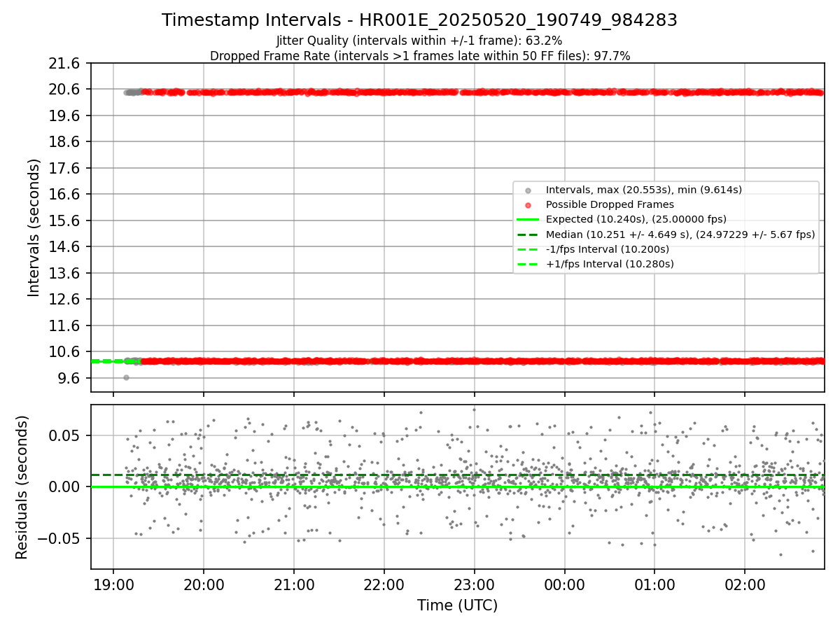The height and width of the screenshot is (630, 840).
Task: Click the y-axis tick label 11.6
Action: (x=65, y=326)
